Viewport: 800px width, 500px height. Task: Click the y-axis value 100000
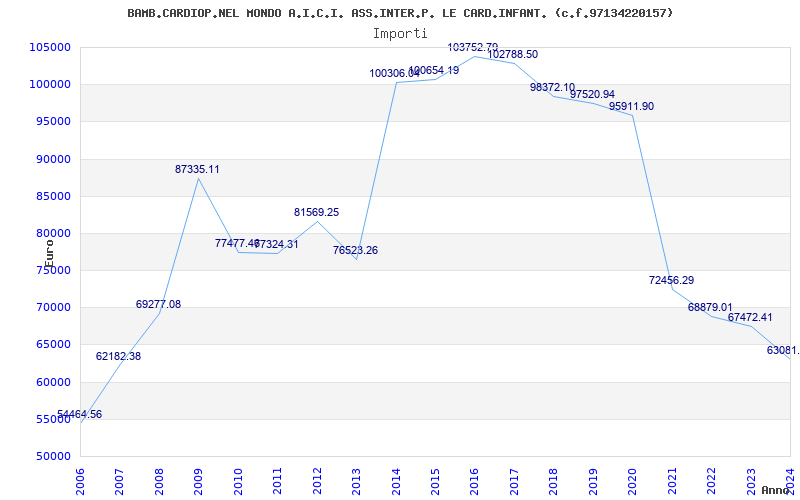(49, 85)
